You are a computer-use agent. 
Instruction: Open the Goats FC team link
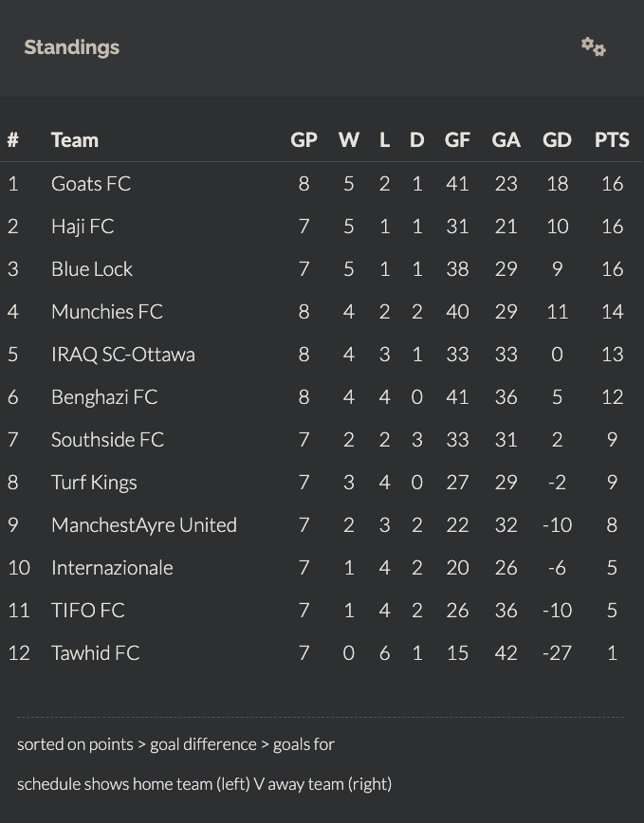91,184
